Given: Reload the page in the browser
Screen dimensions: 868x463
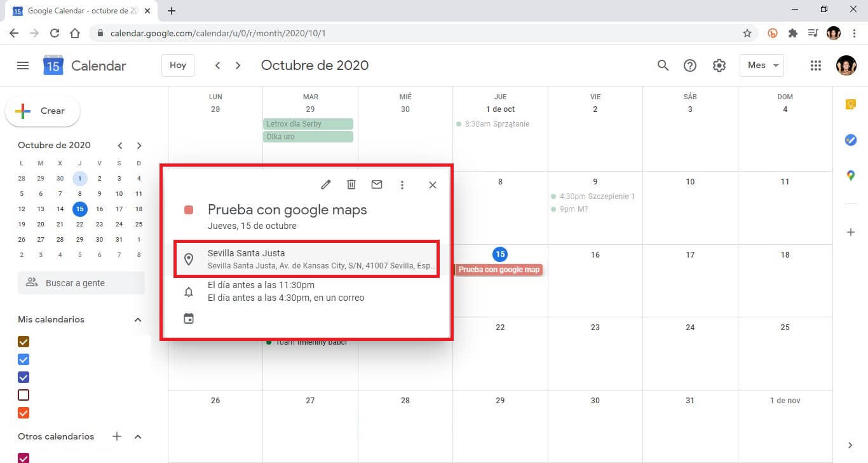Looking at the screenshot, I should 55,33.
